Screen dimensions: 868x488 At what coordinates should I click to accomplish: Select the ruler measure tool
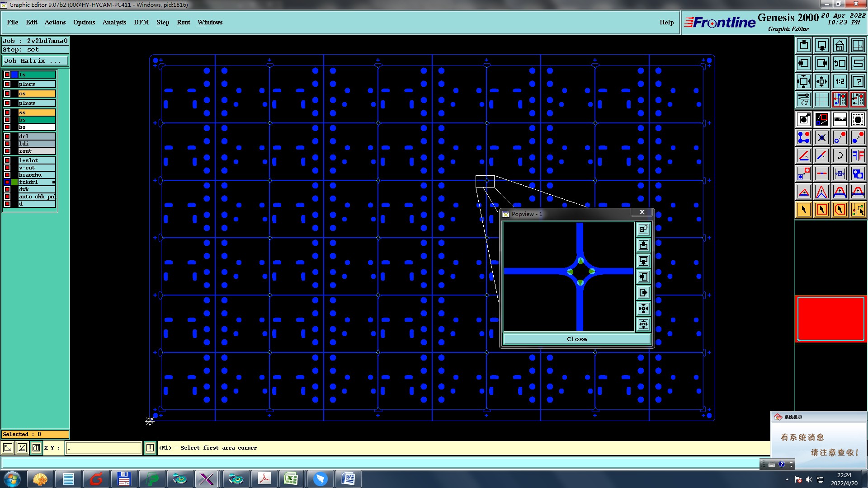(840, 119)
